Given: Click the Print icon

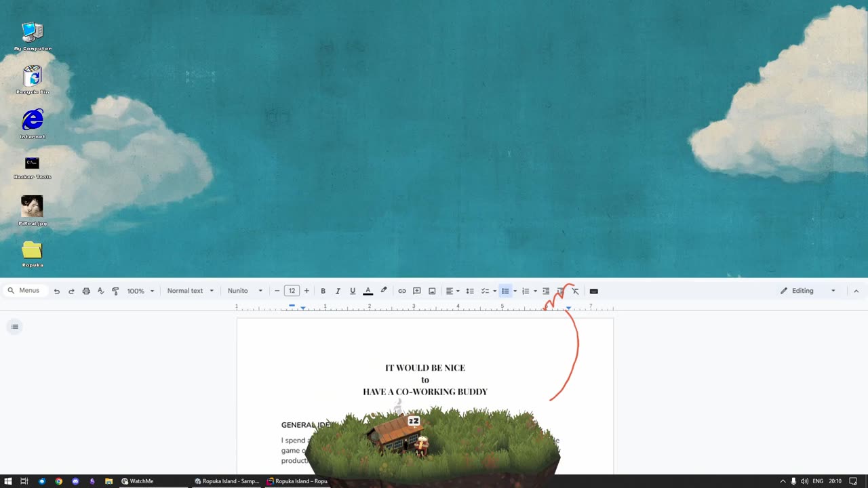Looking at the screenshot, I should (86, 291).
